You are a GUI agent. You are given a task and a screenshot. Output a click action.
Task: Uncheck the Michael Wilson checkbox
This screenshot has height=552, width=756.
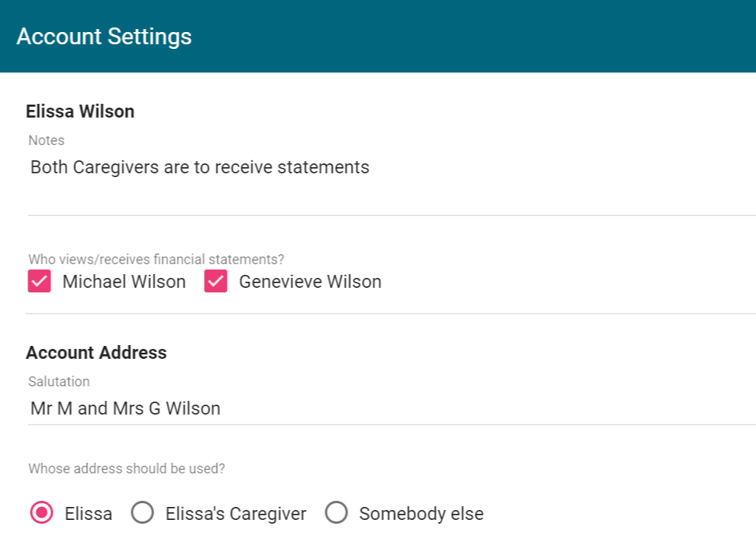40,282
